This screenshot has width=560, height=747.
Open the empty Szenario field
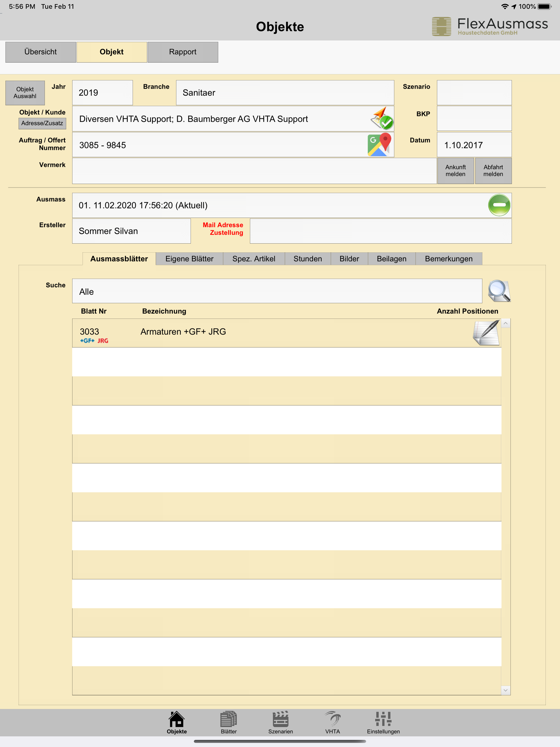pyautogui.click(x=474, y=92)
